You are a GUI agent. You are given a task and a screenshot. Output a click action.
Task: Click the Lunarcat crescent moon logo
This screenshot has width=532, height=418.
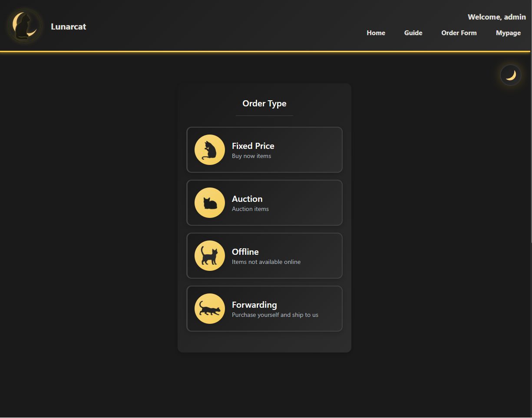pos(25,26)
